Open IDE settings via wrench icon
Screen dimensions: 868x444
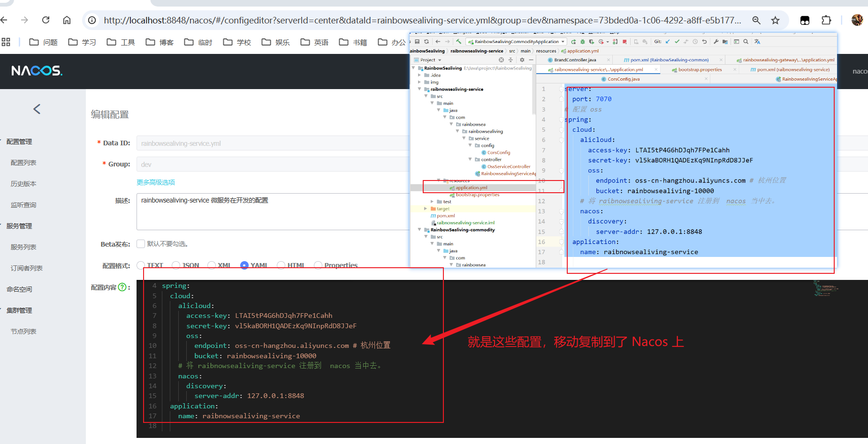(x=716, y=42)
